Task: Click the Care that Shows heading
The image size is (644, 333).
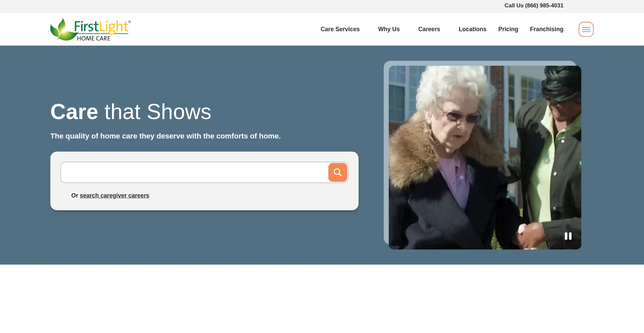Action: point(131,112)
